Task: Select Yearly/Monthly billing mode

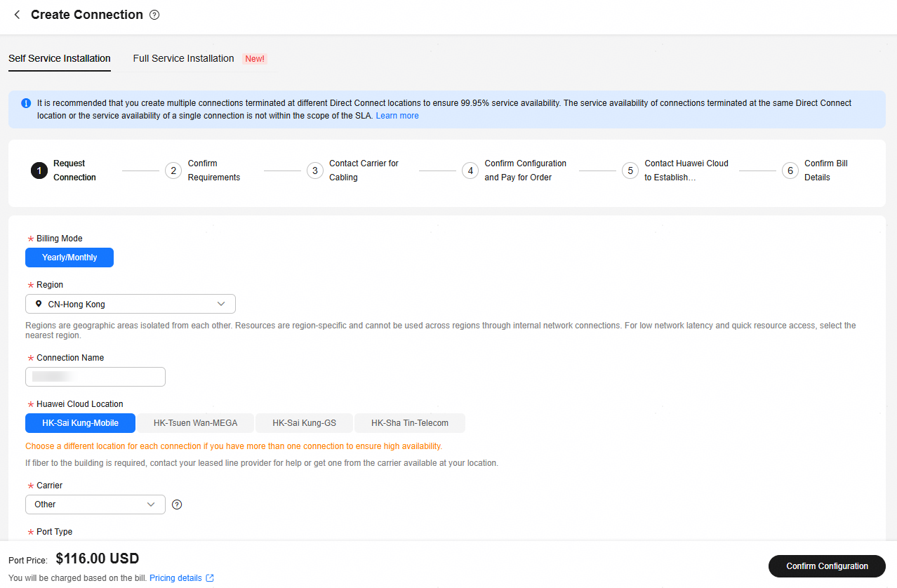Action: 69,258
